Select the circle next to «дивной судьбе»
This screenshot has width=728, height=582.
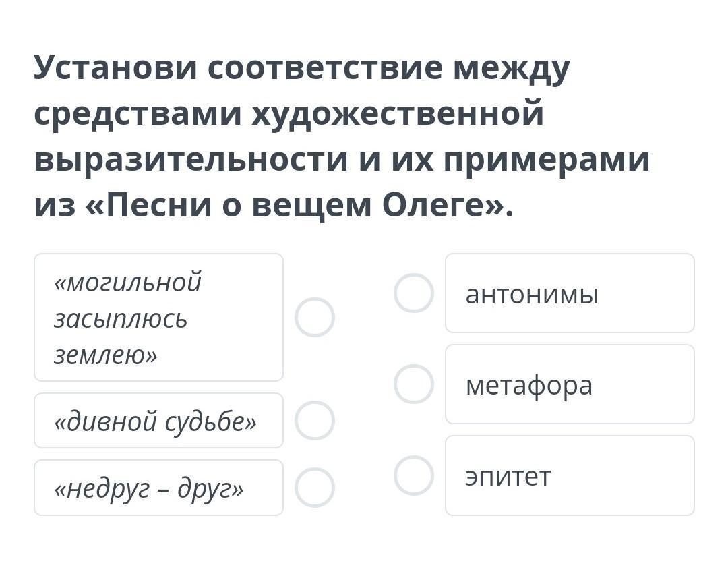point(315,420)
